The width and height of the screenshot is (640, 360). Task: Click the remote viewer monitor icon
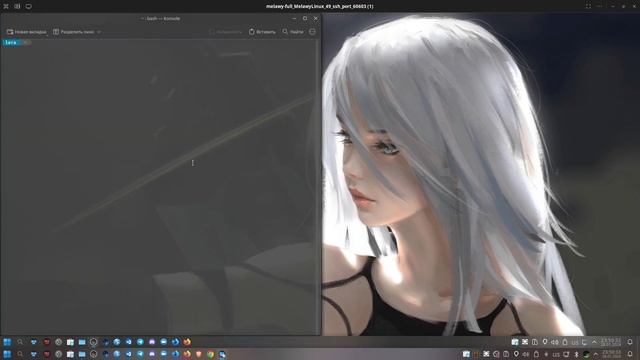pos(29,6)
